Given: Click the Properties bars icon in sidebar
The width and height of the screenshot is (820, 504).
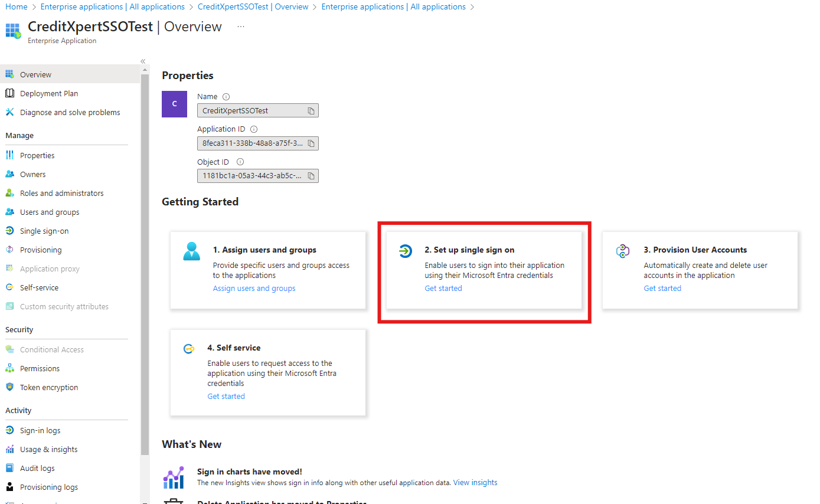Looking at the screenshot, I should (x=9, y=155).
